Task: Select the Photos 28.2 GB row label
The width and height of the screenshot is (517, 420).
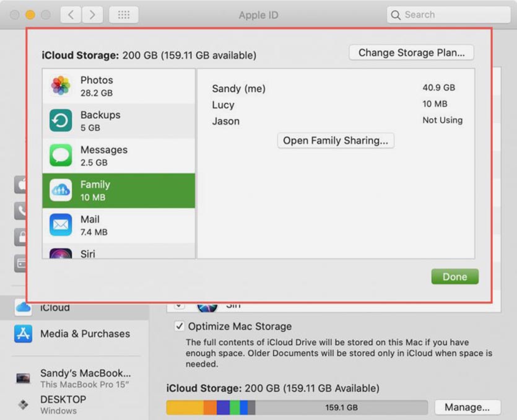Action: (97, 86)
